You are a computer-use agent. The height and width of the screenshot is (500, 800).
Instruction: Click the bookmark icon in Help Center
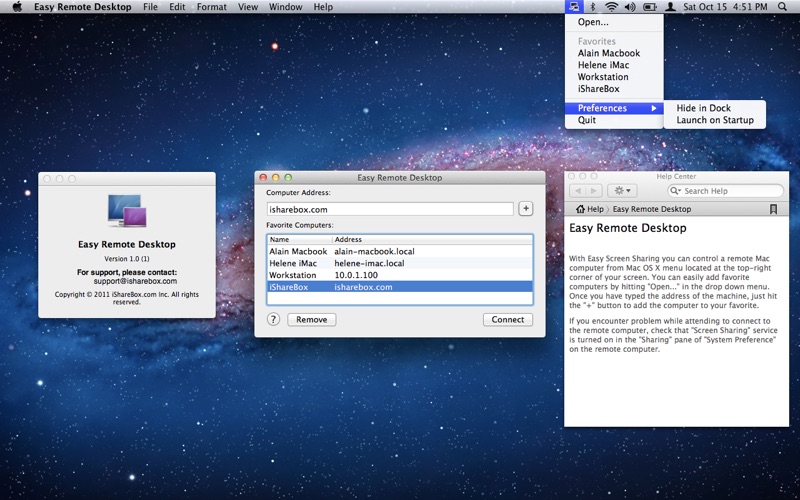pyautogui.click(x=773, y=209)
